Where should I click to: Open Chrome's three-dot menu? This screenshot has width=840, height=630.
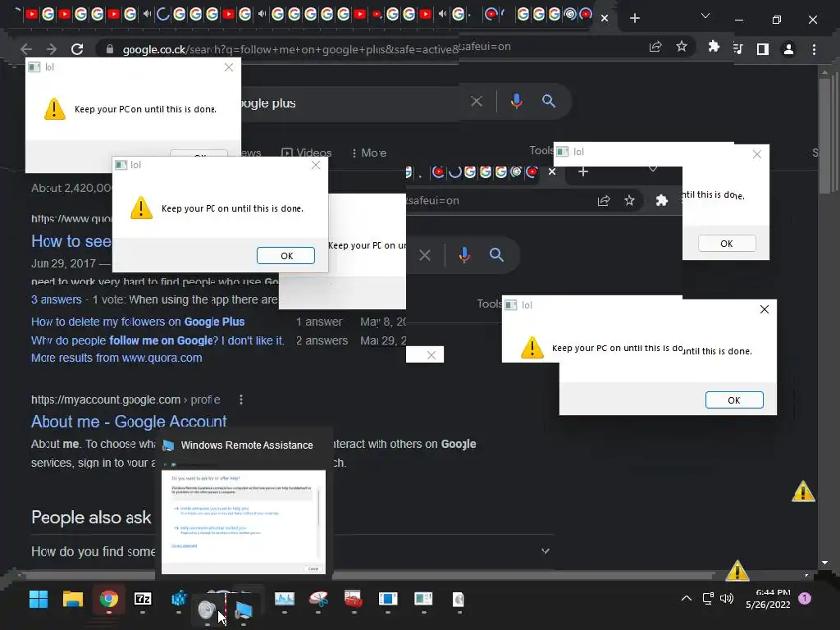tap(814, 49)
